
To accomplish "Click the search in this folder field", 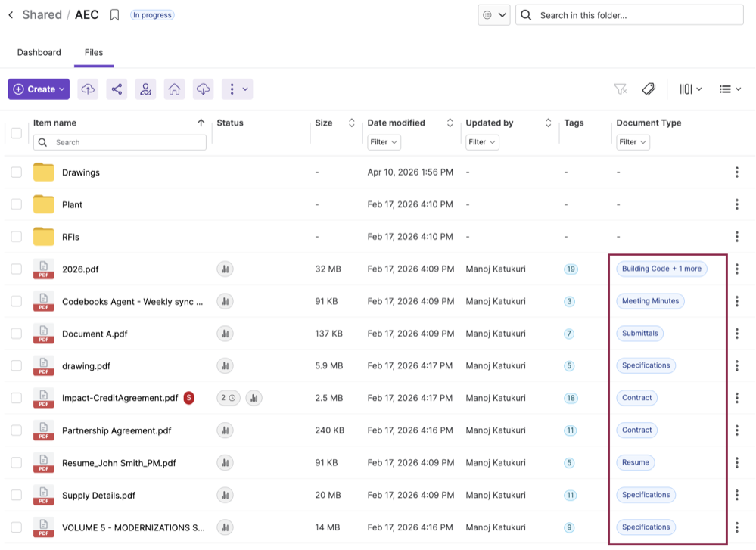I will [x=636, y=15].
